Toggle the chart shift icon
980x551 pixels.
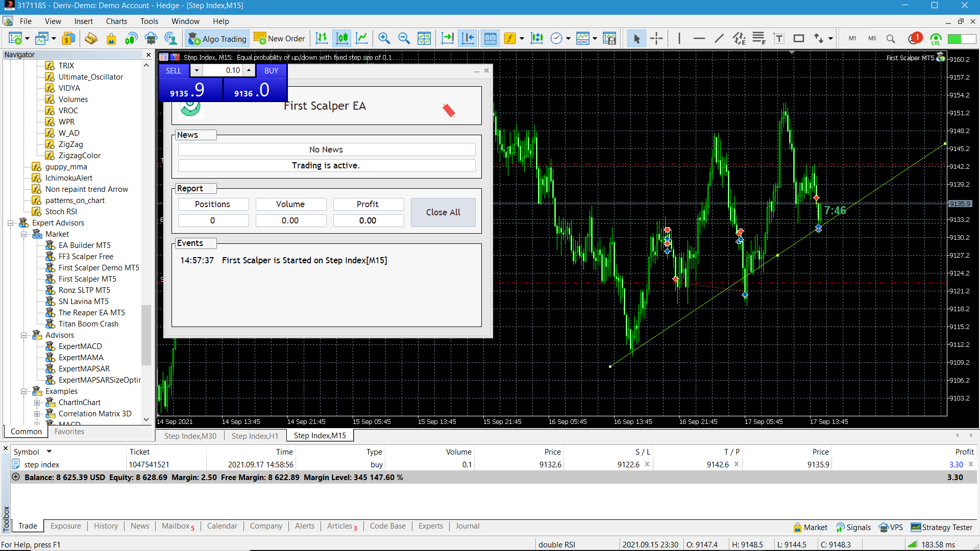coord(468,38)
